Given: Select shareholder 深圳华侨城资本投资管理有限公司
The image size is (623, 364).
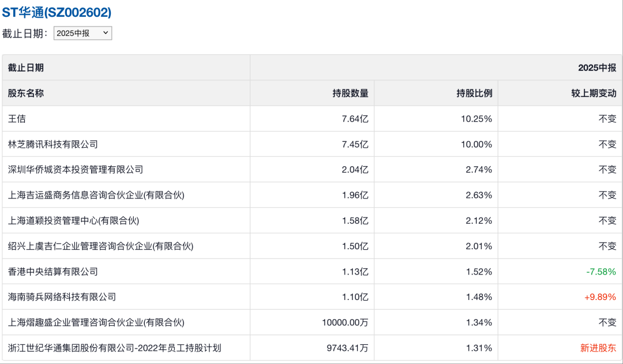Looking at the screenshot, I should click(x=76, y=170).
